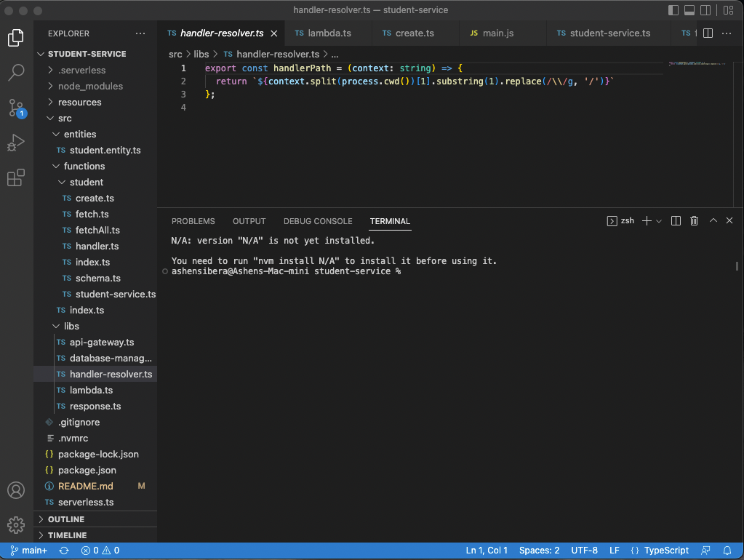Open the Extensions view
The image size is (744, 560).
click(16, 177)
